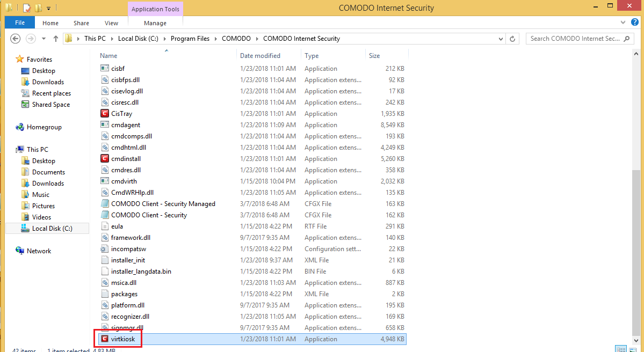The height and width of the screenshot is (352, 644).
Task: Select the cmdhtml.dll file name
Action: [x=128, y=147]
